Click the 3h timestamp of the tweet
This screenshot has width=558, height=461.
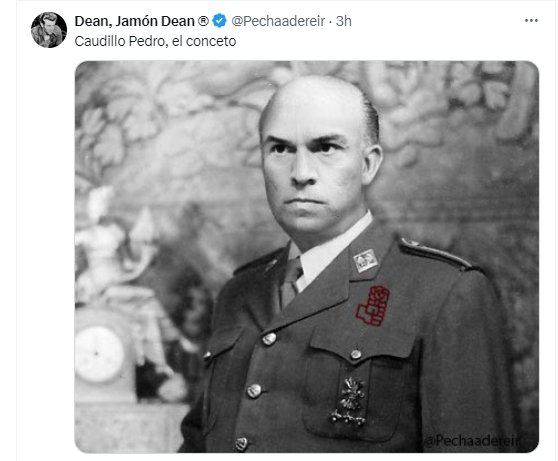pyautogui.click(x=344, y=21)
